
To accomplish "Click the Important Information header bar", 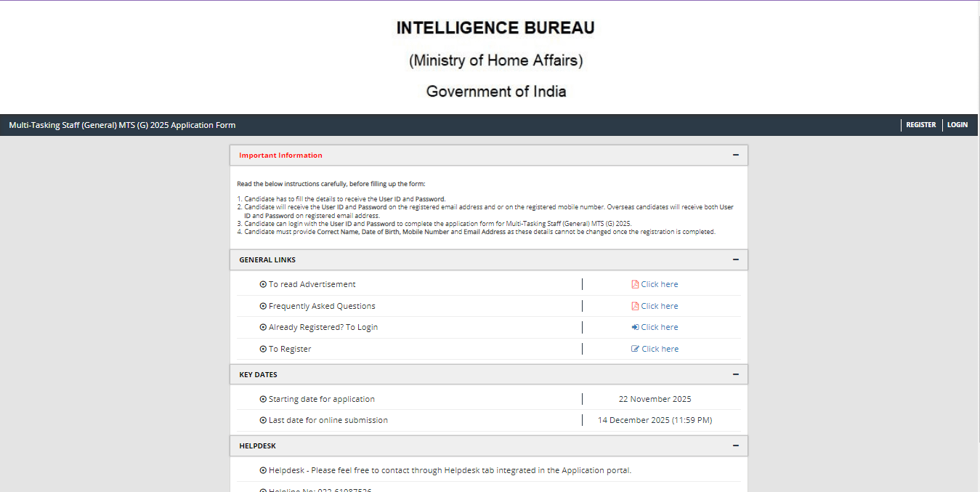I will [488, 155].
